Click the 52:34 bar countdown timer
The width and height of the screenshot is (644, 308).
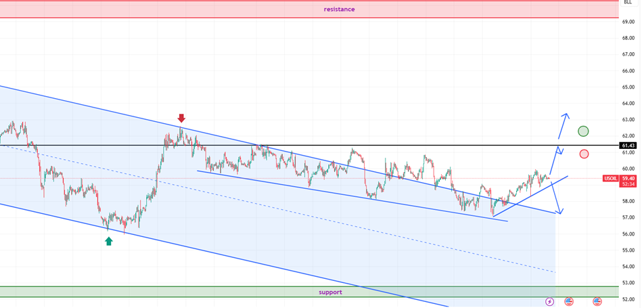pyautogui.click(x=628, y=184)
